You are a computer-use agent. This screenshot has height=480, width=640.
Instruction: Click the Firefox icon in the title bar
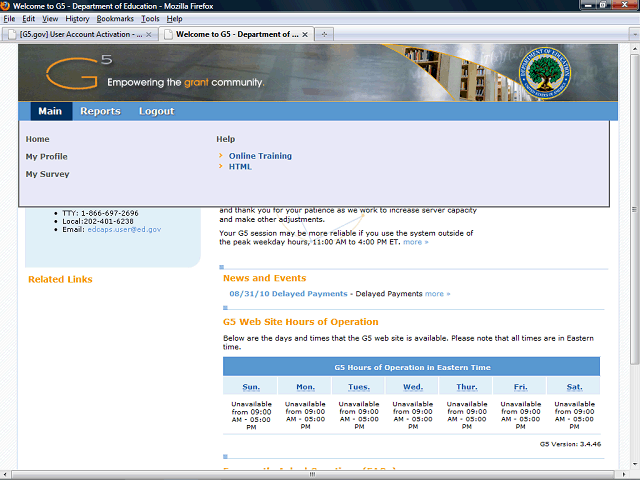click(5, 5)
